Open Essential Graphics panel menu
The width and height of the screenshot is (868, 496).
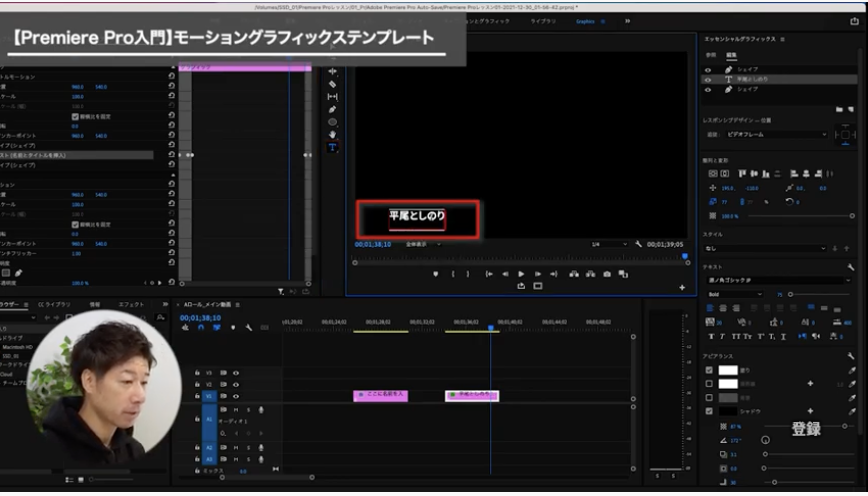782,39
